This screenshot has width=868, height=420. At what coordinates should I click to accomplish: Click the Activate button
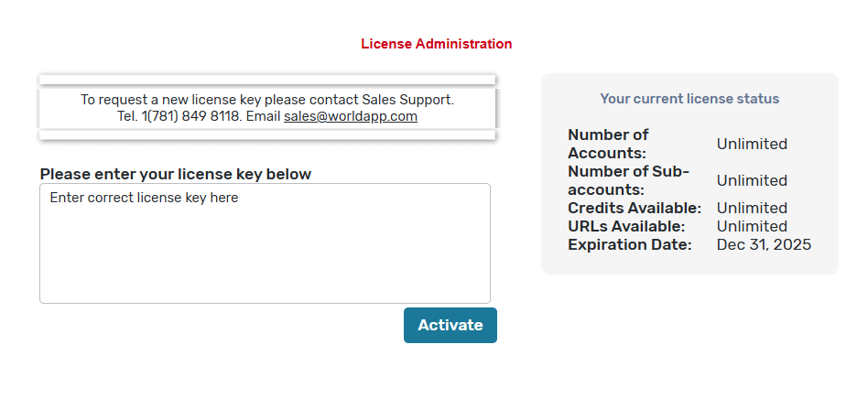[x=450, y=325]
